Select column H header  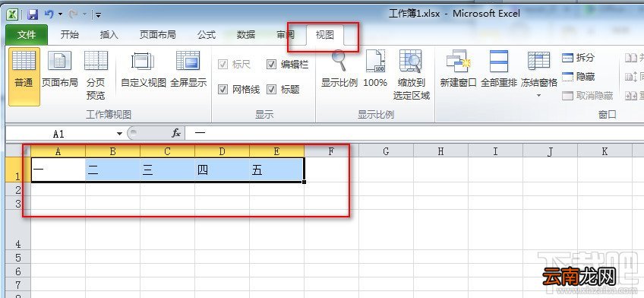pyautogui.click(x=440, y=151)
